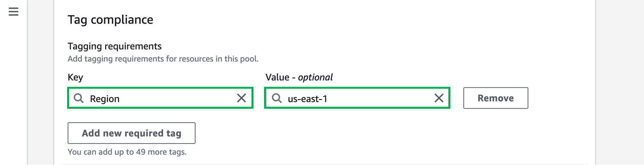Image resolution: width=644 pixels, height=165 pixels.
Task: Click the tagging requirements description text
Action: click(163, 59)
